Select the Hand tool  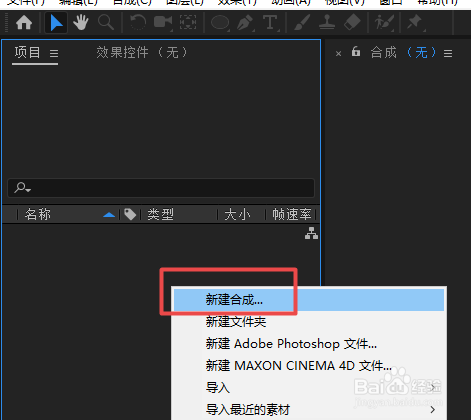[x=81, y=23]
